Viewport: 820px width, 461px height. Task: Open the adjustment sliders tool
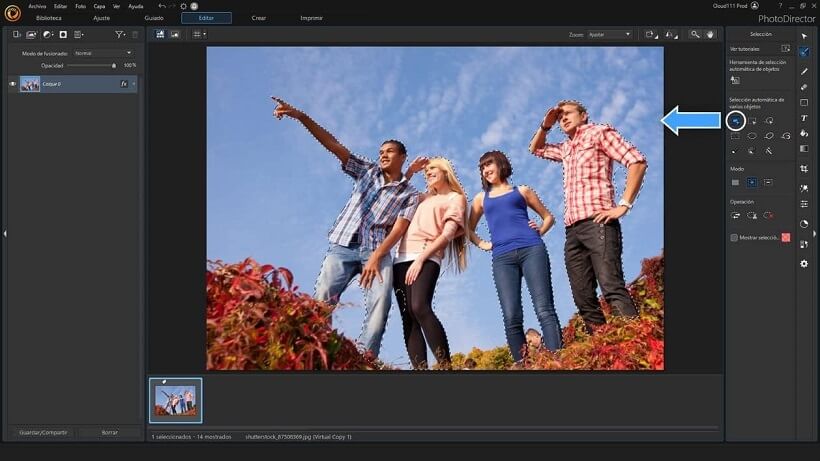tap(804, 204)
